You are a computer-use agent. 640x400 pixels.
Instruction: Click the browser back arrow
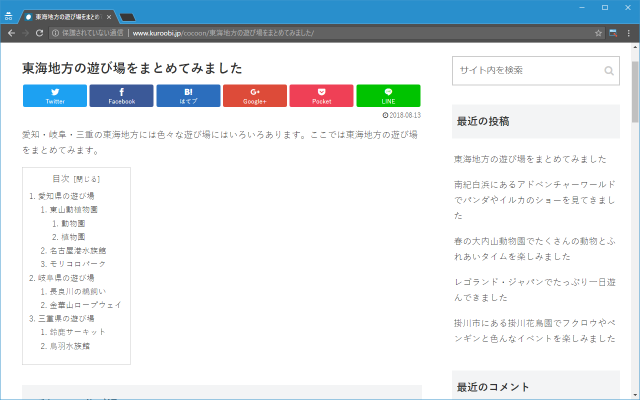pos(10,33)
